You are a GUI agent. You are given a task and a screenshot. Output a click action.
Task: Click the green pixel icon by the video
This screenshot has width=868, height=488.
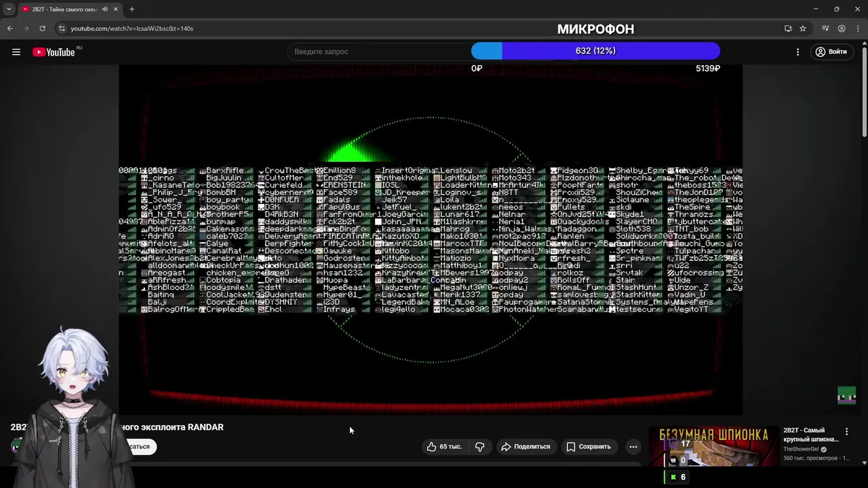pos(846,395)
